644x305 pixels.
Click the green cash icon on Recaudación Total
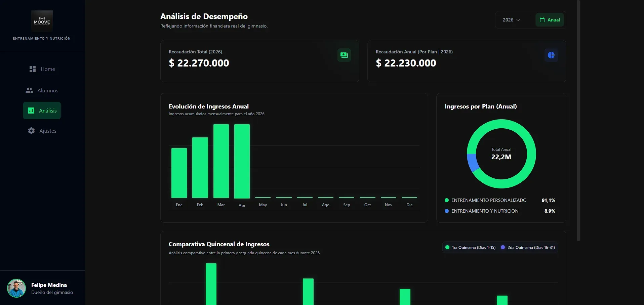(344, 55)
